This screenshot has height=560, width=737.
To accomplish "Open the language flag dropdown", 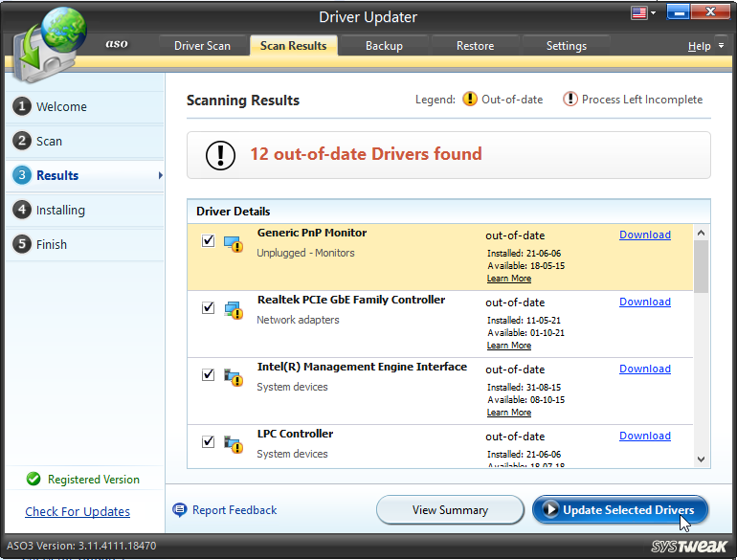I will (643, 12).
